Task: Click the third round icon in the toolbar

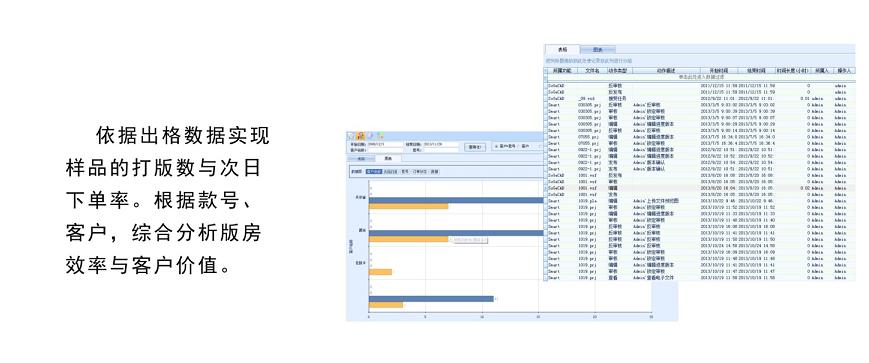Action: coord(370,136)
